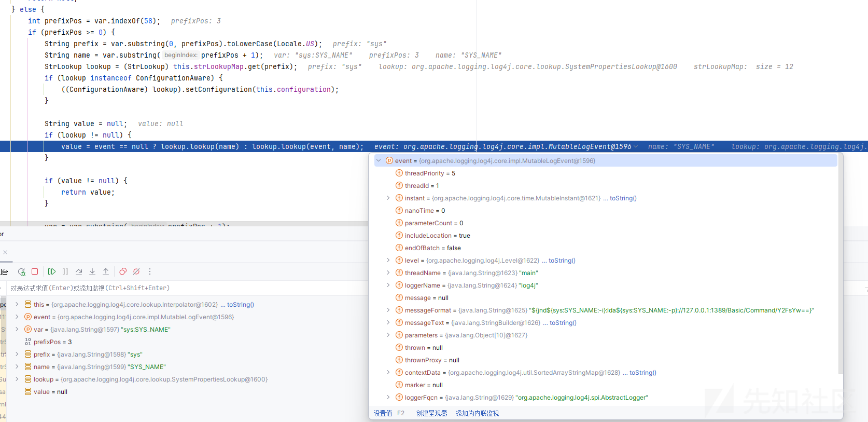Expand the lookup SystemPropertiesLookup variable

[17, 379]
